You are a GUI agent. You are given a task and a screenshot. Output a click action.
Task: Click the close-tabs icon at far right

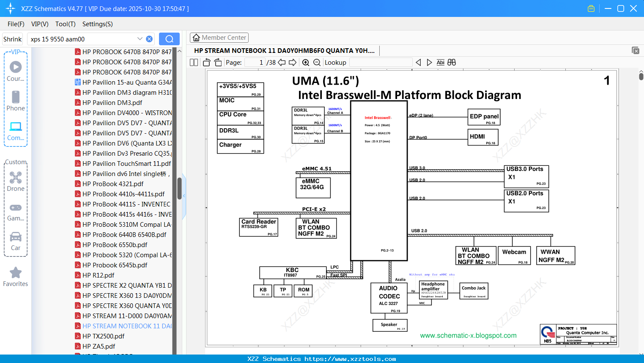tap(636, 50)
